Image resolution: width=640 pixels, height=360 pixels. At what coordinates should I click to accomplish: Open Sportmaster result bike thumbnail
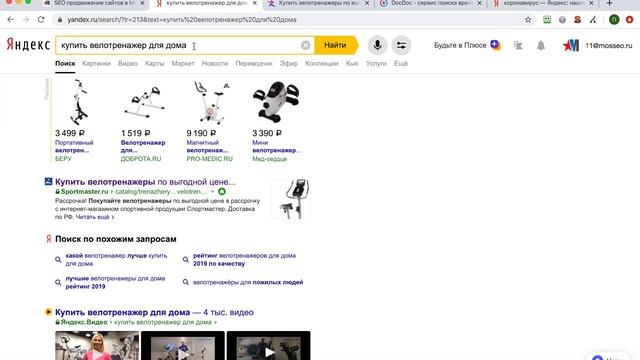(x=291, y=199)
